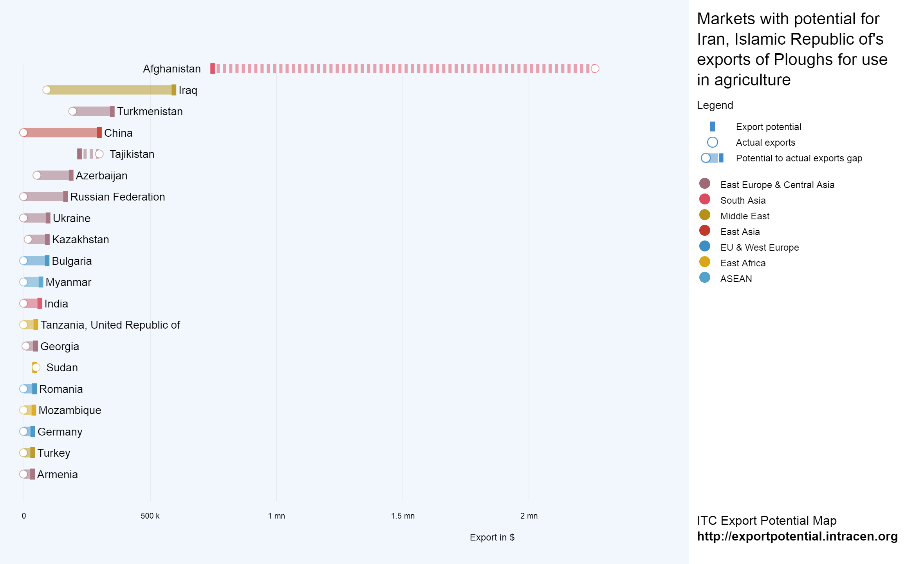This screenshot has width=924, height=564.
Task: Click the ASEAN legend color dot
Action: (x=704, y=278)
